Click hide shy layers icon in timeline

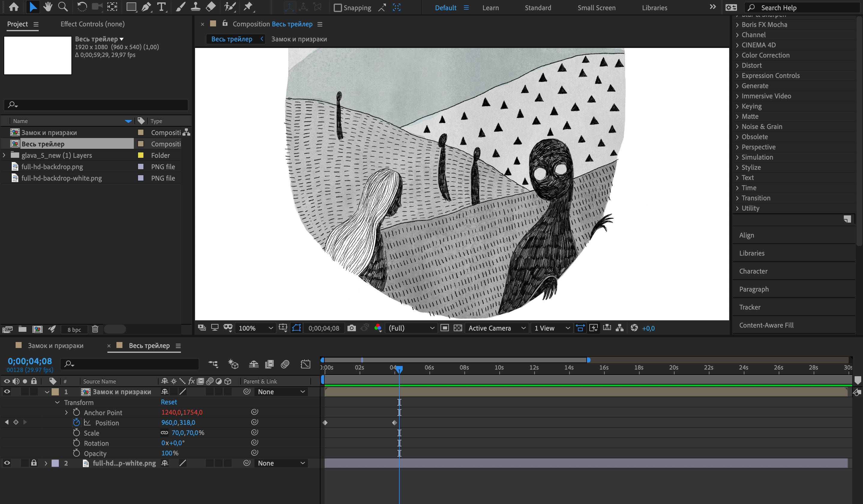(254, 364)
